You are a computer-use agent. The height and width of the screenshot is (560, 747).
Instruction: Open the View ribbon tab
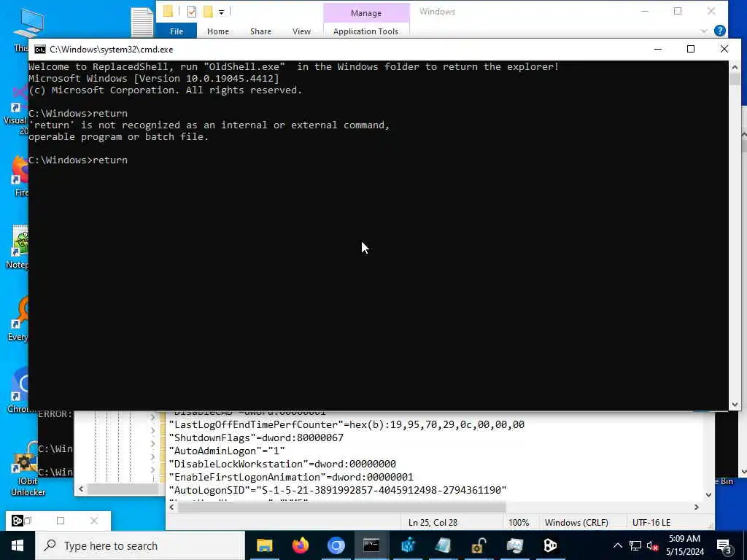coord(301,31)
